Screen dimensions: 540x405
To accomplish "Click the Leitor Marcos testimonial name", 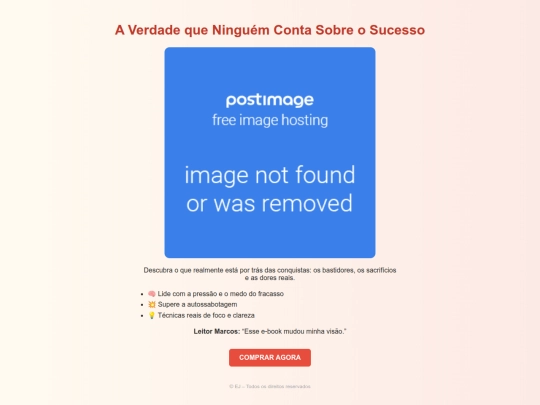I will point(217,331).
